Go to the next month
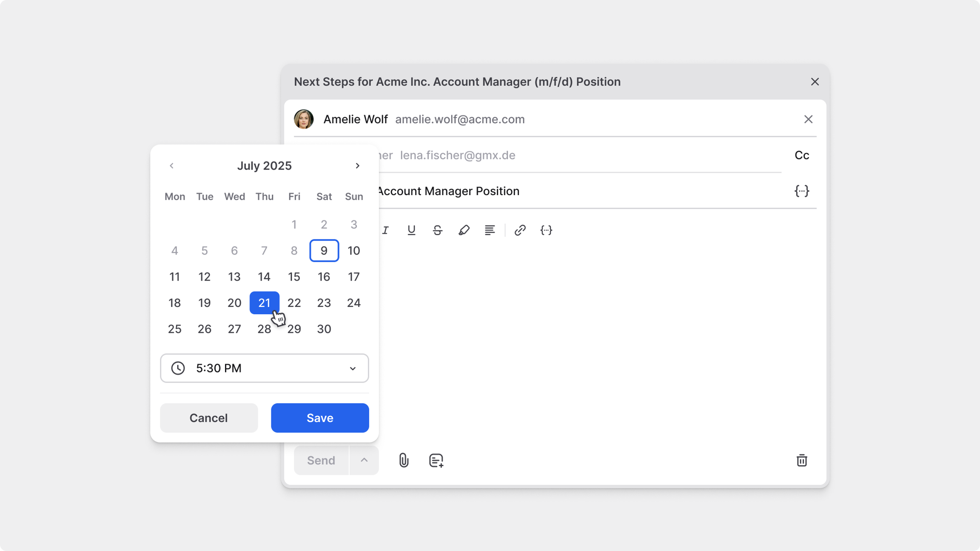The width and height of the screenshot is (980, 551). (357, 166)
